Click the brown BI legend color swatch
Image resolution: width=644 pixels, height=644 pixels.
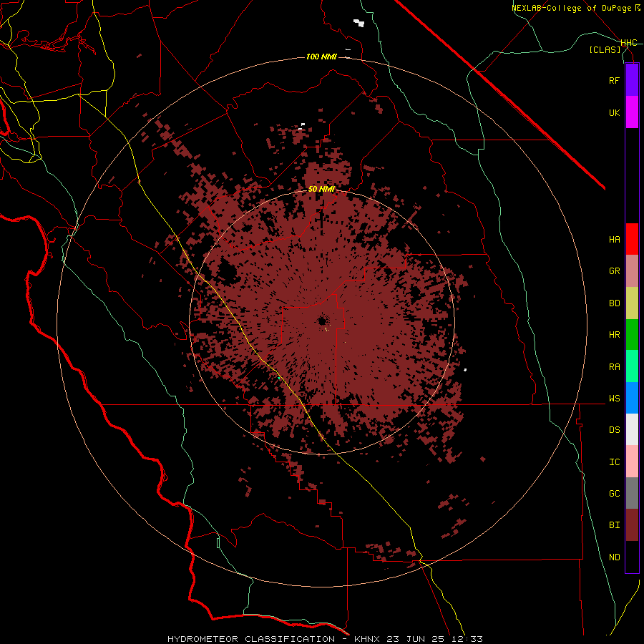(632, 525)
